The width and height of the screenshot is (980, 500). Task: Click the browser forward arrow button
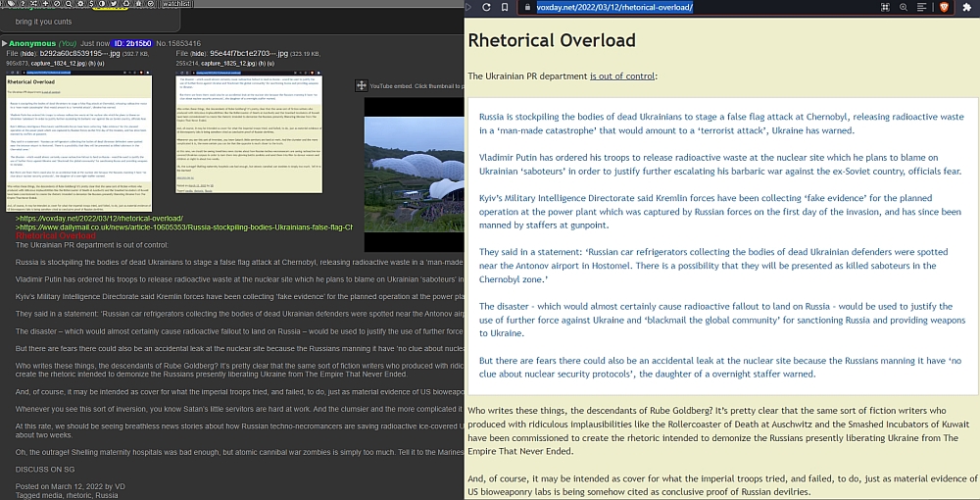point(469,7)
